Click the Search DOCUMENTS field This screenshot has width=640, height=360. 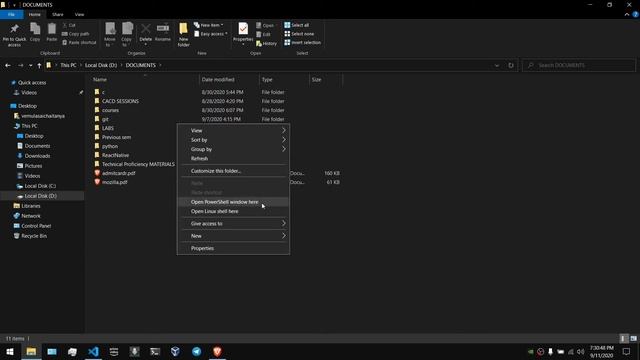point(579,65)
